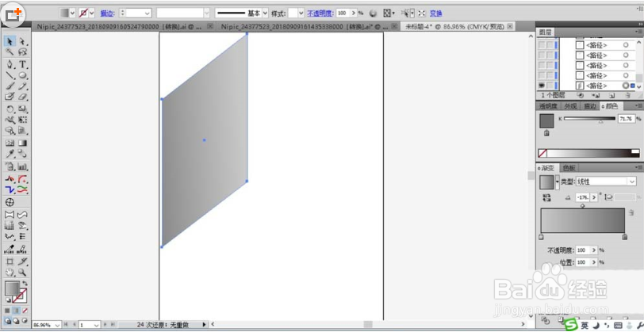Viewport: 644px width, 332px height.
Task: Select the Magic Wand tool
Action: [10, 52]
